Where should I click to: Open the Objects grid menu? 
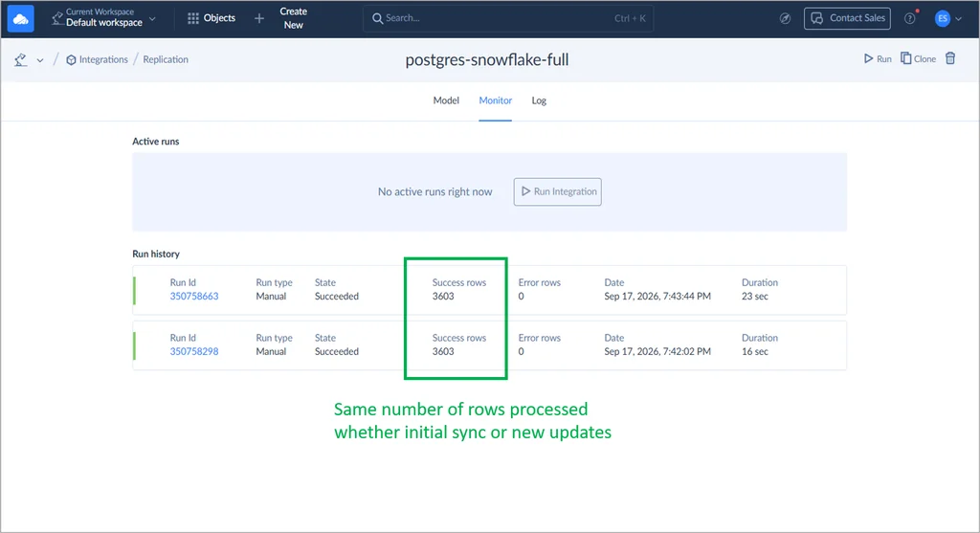tap(212, 18)
